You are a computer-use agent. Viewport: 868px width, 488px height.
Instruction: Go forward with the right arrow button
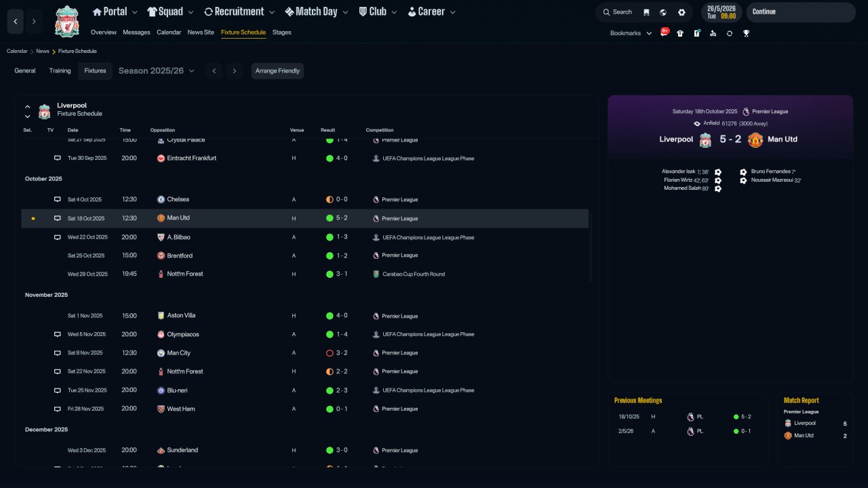34,22
